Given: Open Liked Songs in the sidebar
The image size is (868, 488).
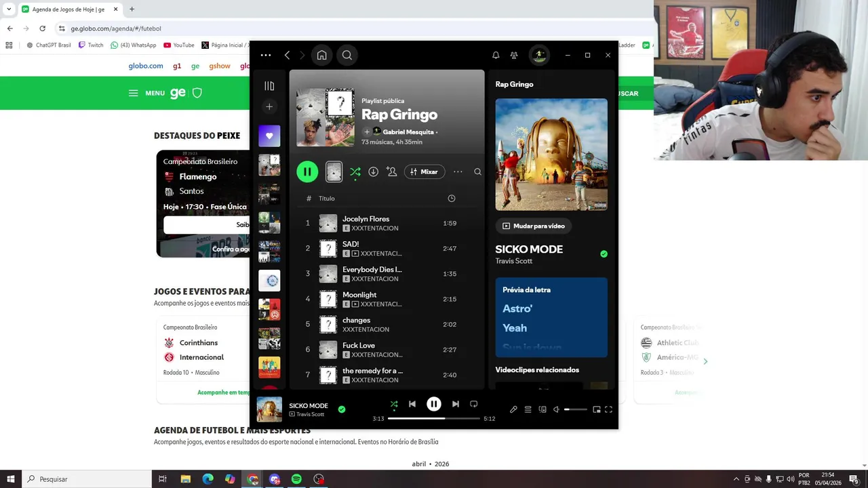Looking at the screenshot, I should click(269, 136).
